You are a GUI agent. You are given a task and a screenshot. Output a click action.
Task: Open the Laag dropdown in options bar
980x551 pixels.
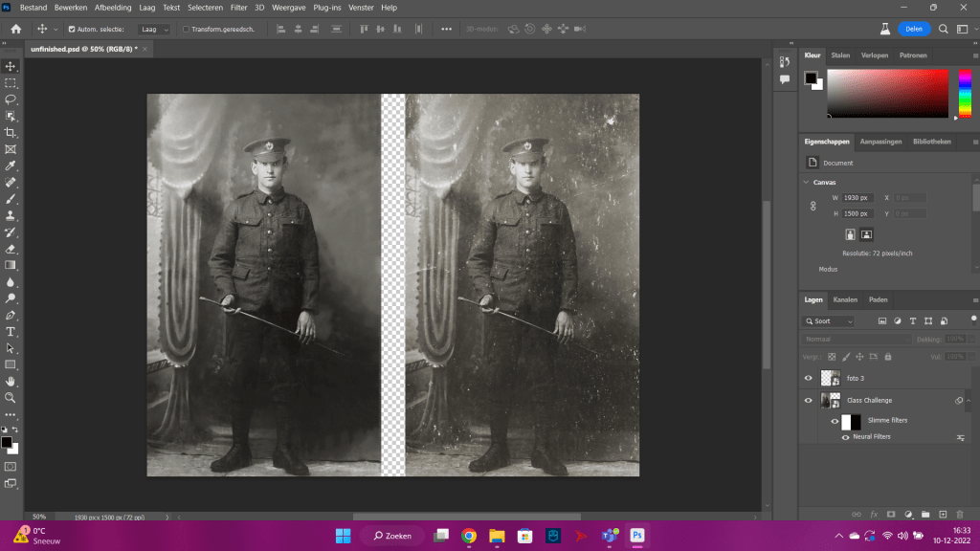(x=154, y=29)
